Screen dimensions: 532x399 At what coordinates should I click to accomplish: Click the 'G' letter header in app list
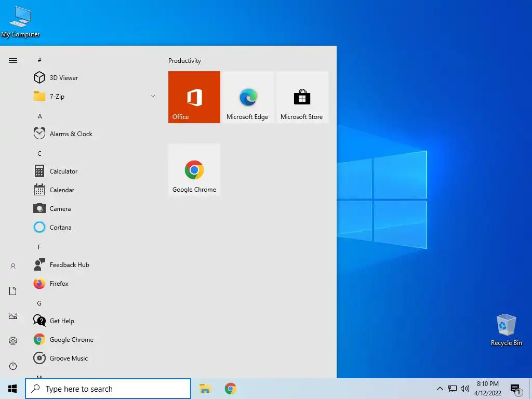(x=39, y=303)
